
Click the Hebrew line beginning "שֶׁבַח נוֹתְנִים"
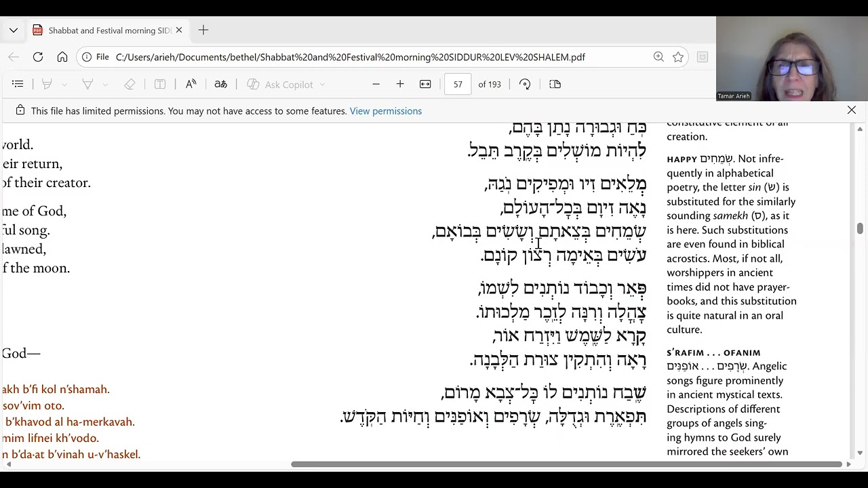[x=544, y=393]
